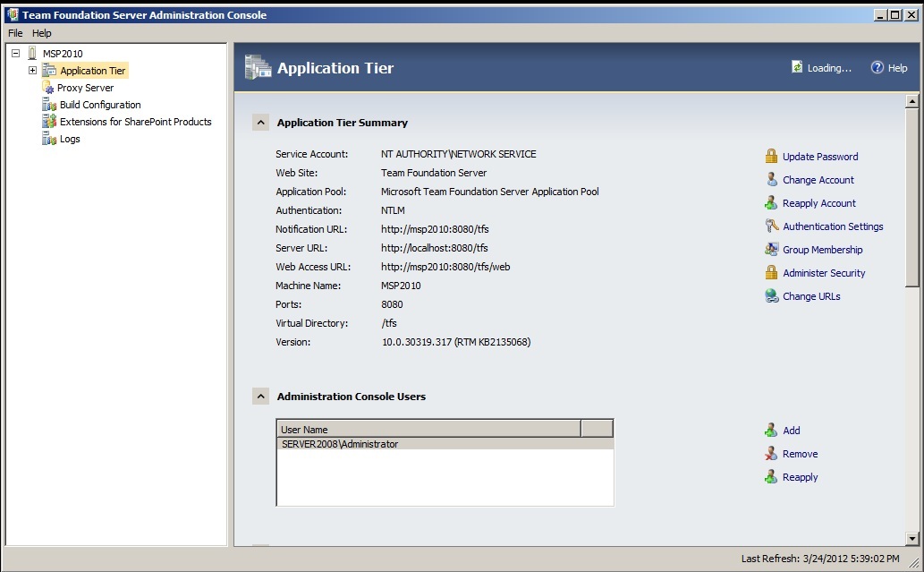
Task: Collapse the MSP2010 tree node
Action: [x=16, y=53]
